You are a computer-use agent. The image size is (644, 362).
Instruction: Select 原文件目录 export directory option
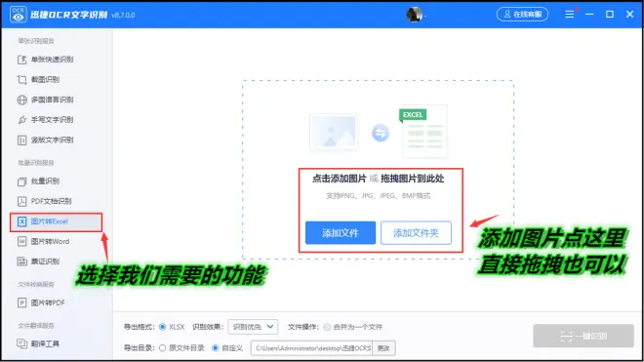163,348
